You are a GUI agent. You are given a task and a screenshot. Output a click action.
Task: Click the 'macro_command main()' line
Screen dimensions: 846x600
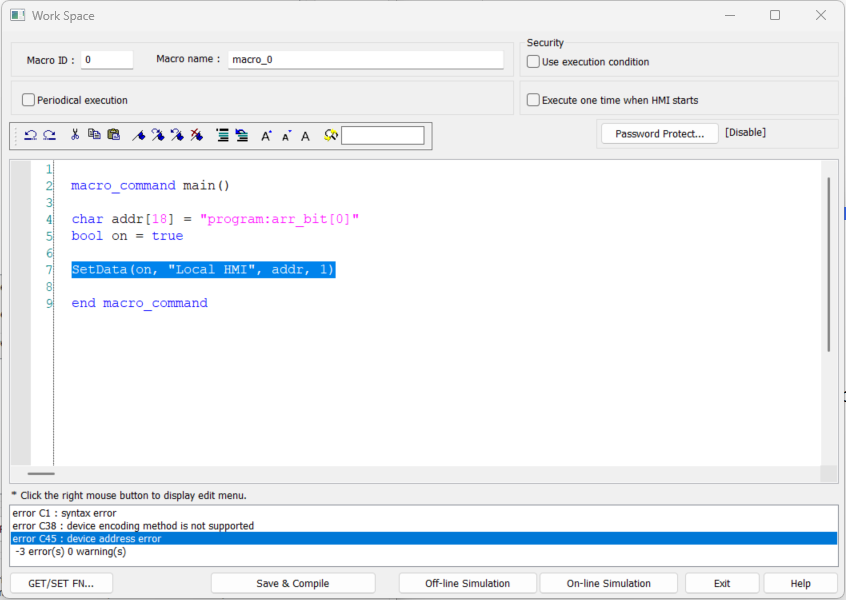click(x=151, y=186)
